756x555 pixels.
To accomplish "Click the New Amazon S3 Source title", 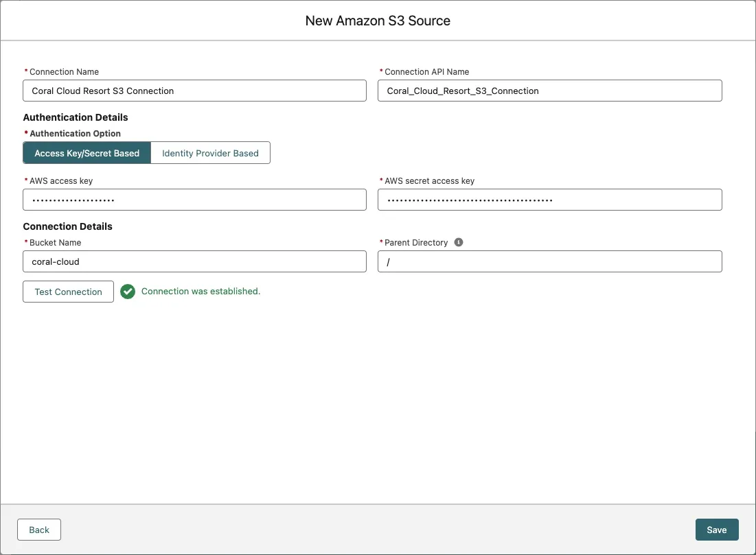I will coord(378,21).
